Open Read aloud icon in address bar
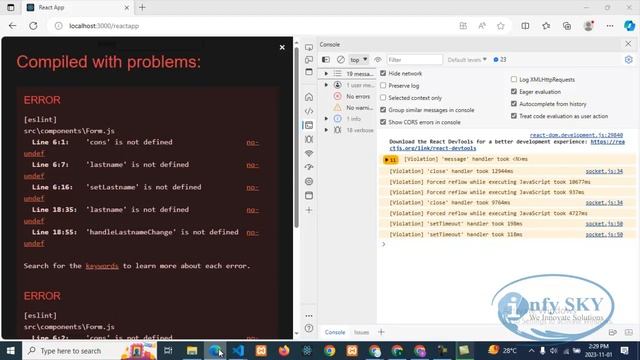The height and width of the screenshot is (360, 640). click(x=482, y=26)
